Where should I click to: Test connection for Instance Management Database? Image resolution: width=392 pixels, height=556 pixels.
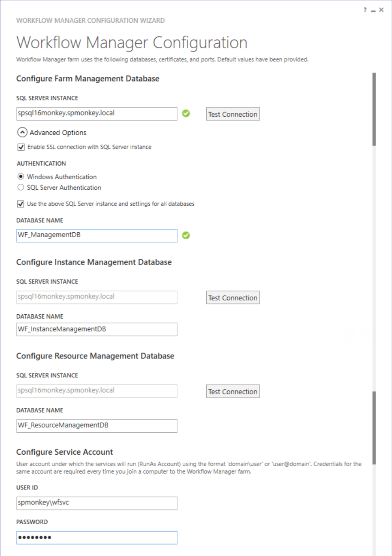click(x=232, y=298)
